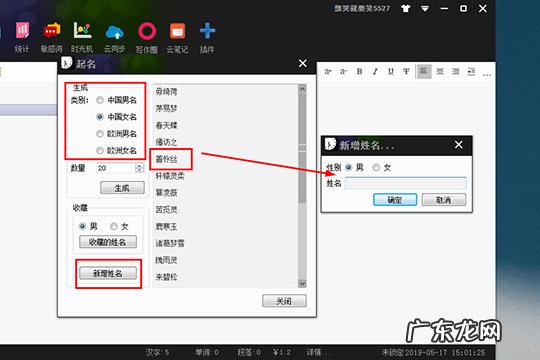The height and width of the screenshot is (360, 540).
Task: Select the name 诸葛梦雪 in the list
Action: tap(170, 244)
